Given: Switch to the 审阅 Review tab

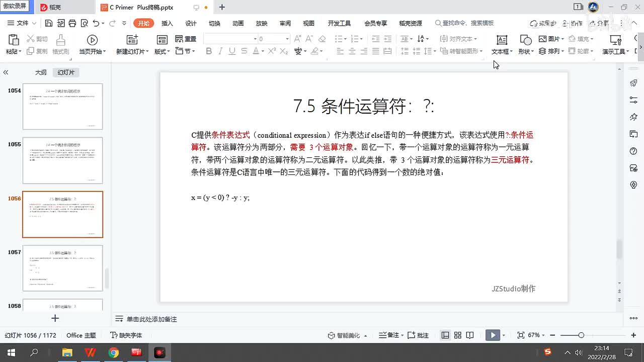Looking at the screenshot, I should click(x=285, y=23).
